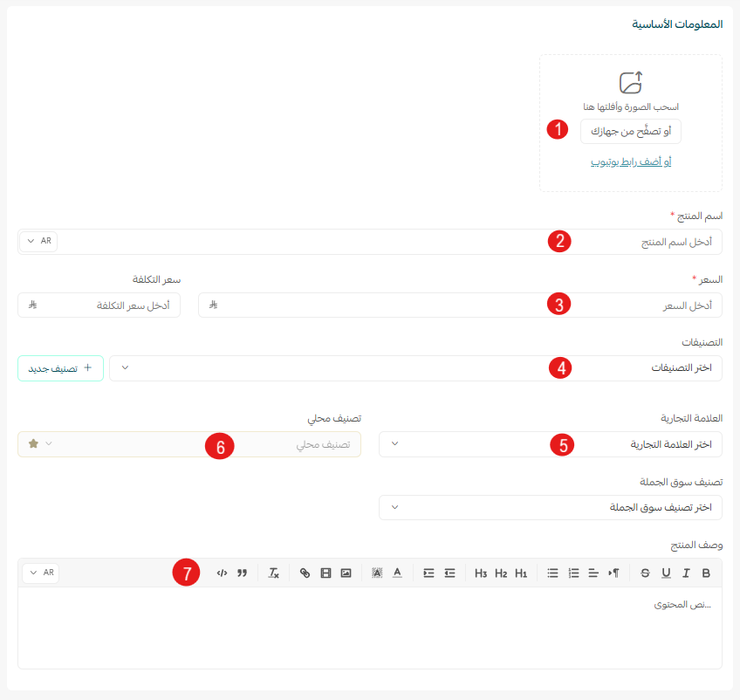Insert an image into the product description
This screenshot has height=700, width=740.
tap(346, 573)
